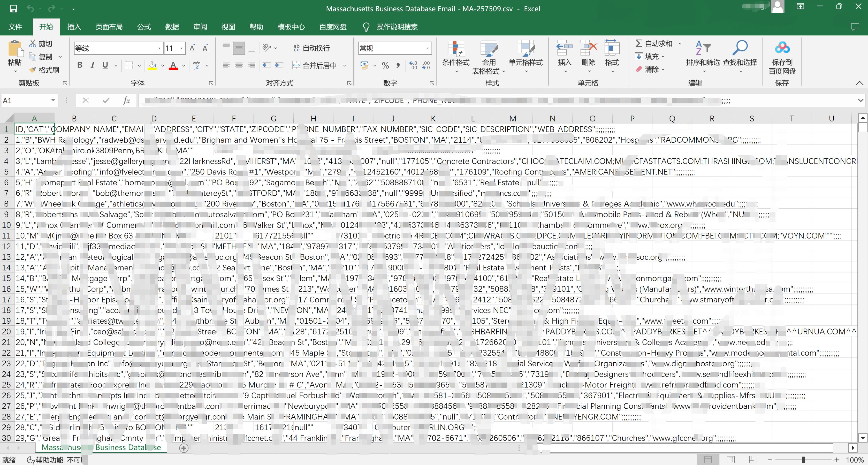Click the zoom slider handle
The height and width of the screenshot is (465, 868).
(x=804, y=460)
